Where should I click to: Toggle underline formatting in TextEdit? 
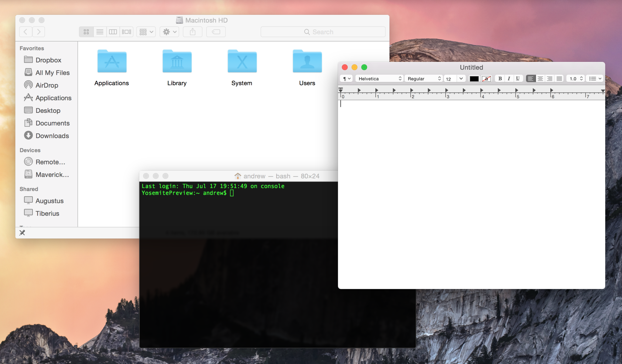click(x=518, y=78)
